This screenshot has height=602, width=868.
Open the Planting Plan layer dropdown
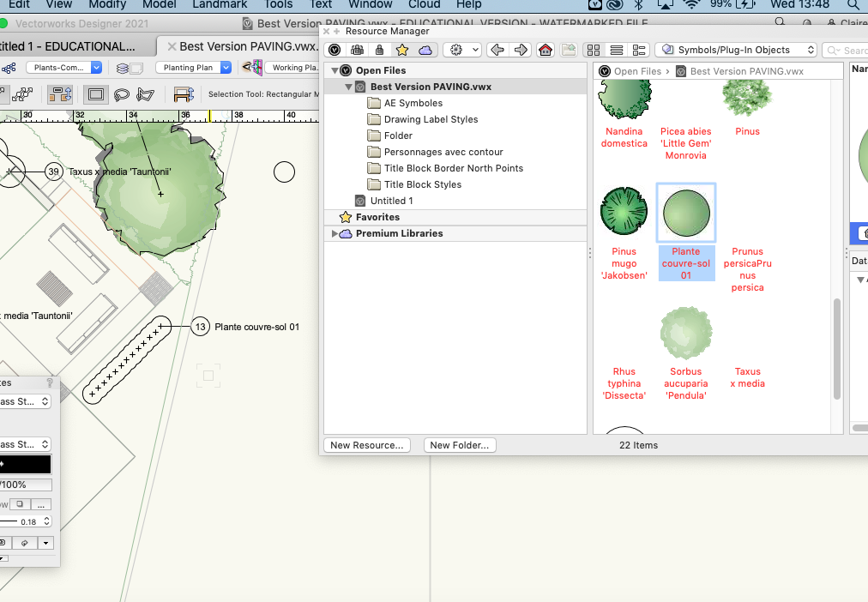(225, 67)
